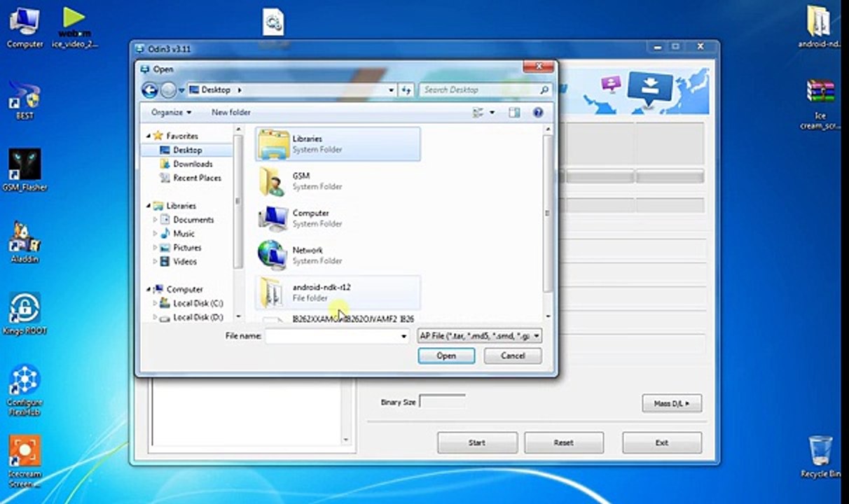Viewport: 849px width, 504px height.
Task: Click Mass D/L button in Odin3
Action: pos(672,403)
